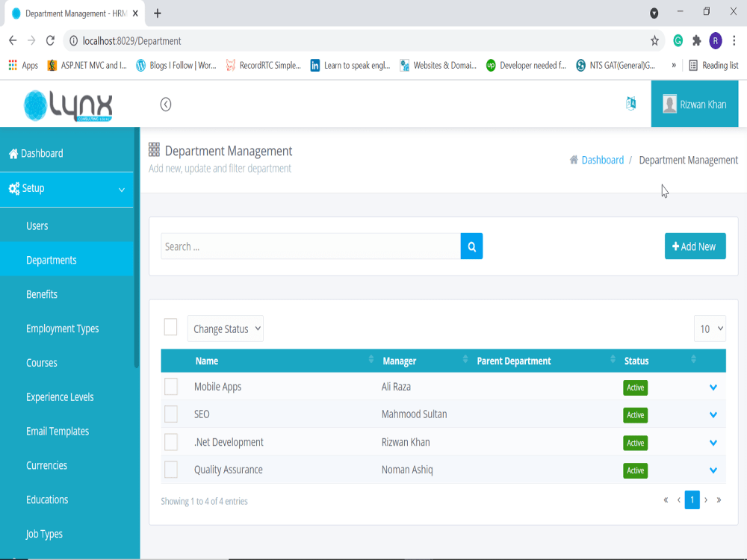Select Departments in the sidebar
747x560 pixels.
pos(66,260)
